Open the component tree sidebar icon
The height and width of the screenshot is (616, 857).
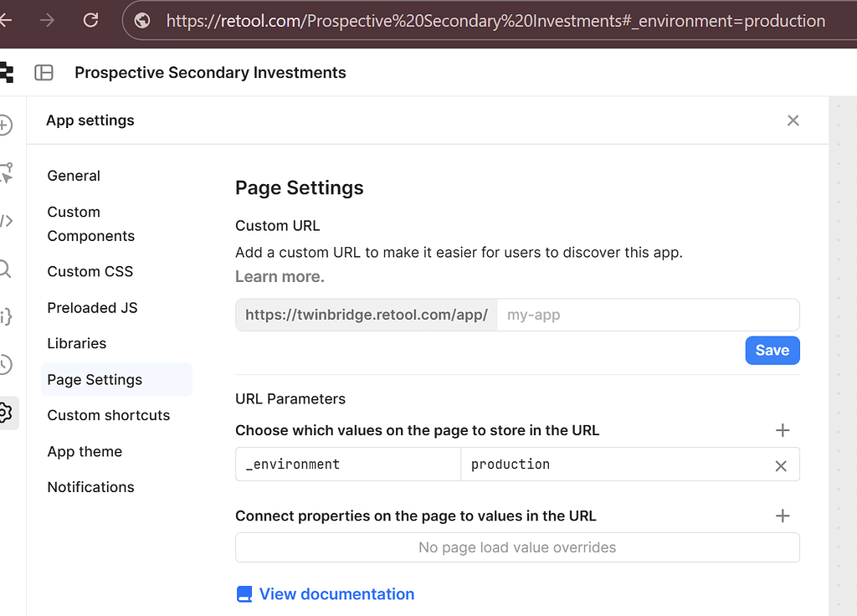pyautogui.click(x=7, y=172)
